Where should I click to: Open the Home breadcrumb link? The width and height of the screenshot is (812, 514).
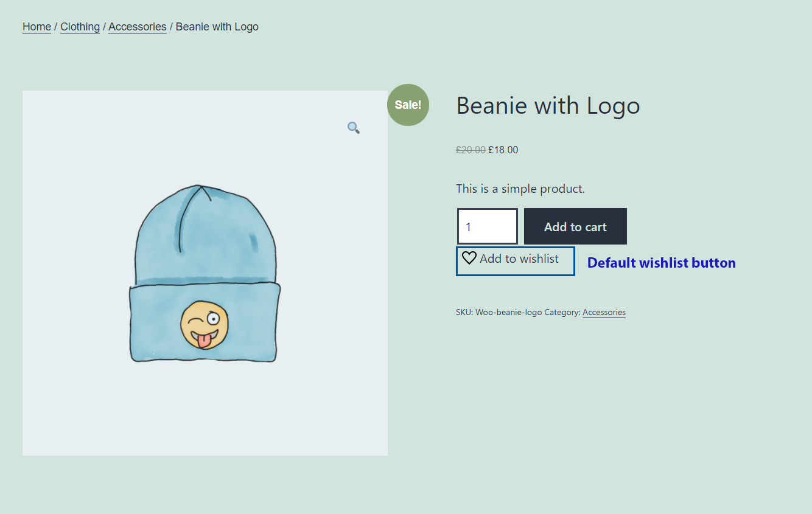[x=37, y=27]
